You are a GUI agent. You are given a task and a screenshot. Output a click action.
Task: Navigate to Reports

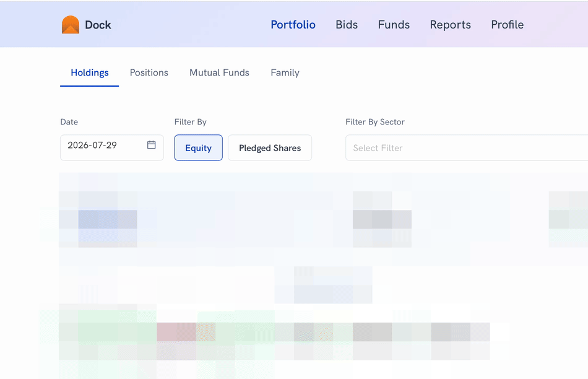click(x=451, y=25)
